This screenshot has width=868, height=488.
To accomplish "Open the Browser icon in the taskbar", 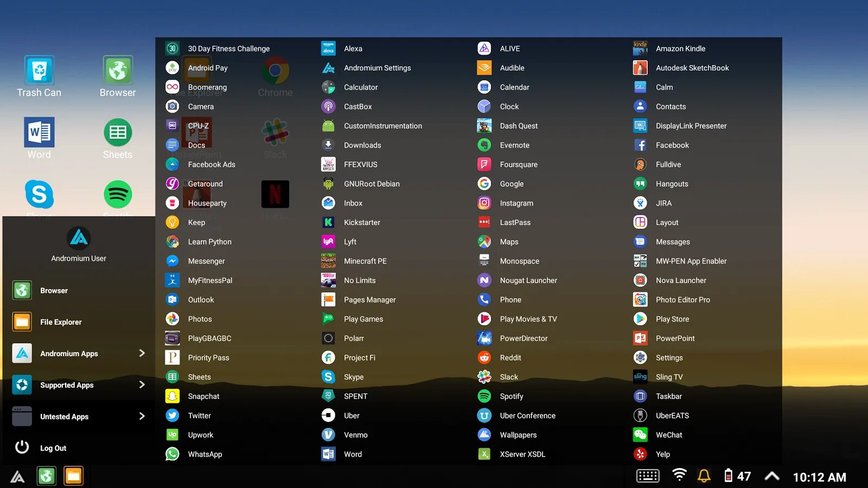I will [x=47, y=477].
